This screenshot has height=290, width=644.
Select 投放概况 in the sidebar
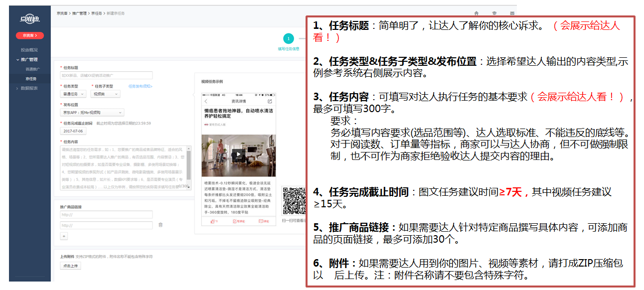pos(29,50)
